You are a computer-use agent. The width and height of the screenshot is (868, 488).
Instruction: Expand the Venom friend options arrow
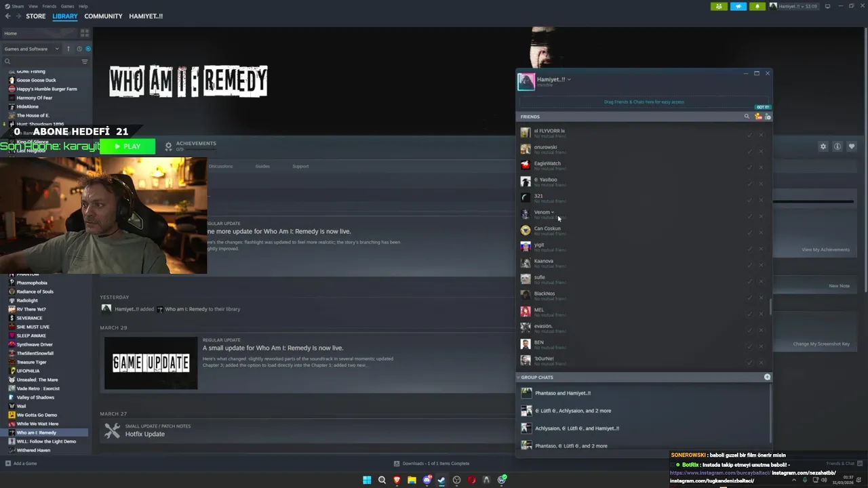(x=553, y=212)
